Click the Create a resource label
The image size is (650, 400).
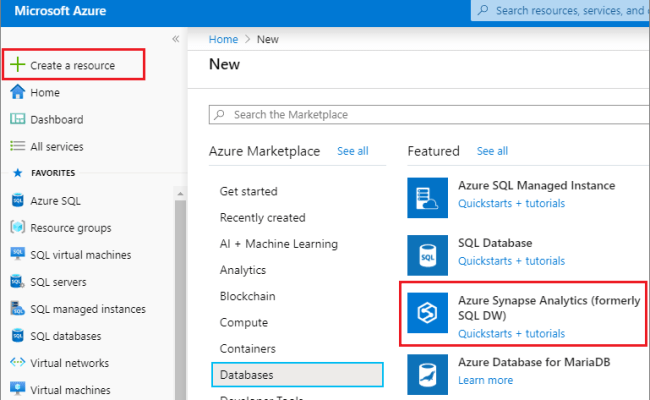73,65
